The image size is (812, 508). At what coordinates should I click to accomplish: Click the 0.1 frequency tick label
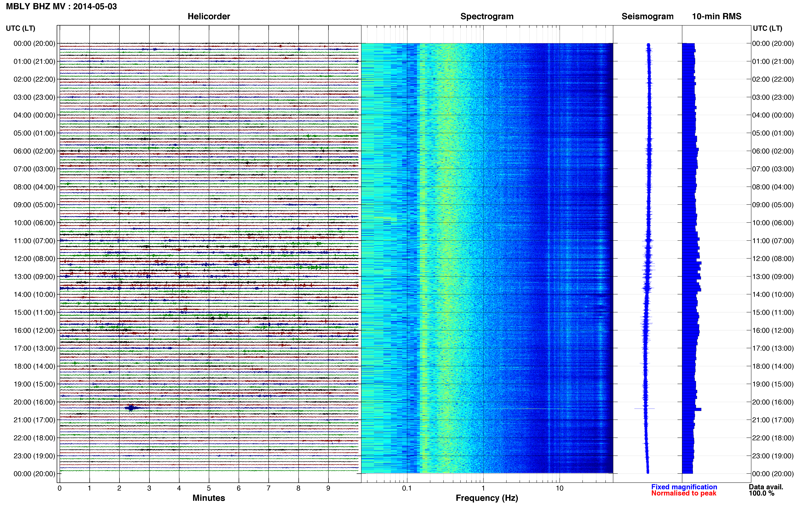(407, 488)
